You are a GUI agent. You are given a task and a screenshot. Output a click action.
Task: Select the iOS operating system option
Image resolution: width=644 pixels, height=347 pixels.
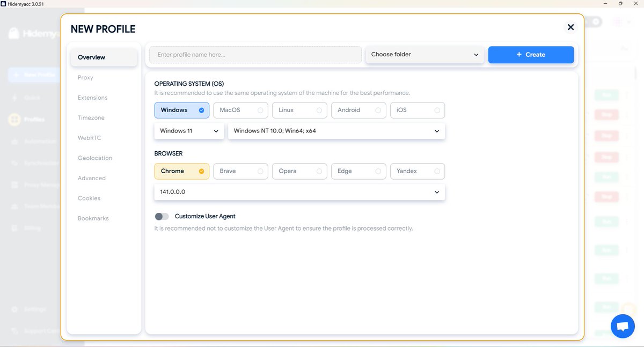pyautogui.click(x=418, y=110)
